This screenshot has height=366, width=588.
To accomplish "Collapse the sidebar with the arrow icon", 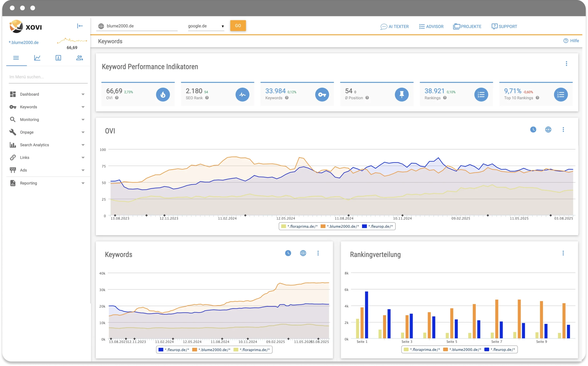I will click(x=80, y=26).
